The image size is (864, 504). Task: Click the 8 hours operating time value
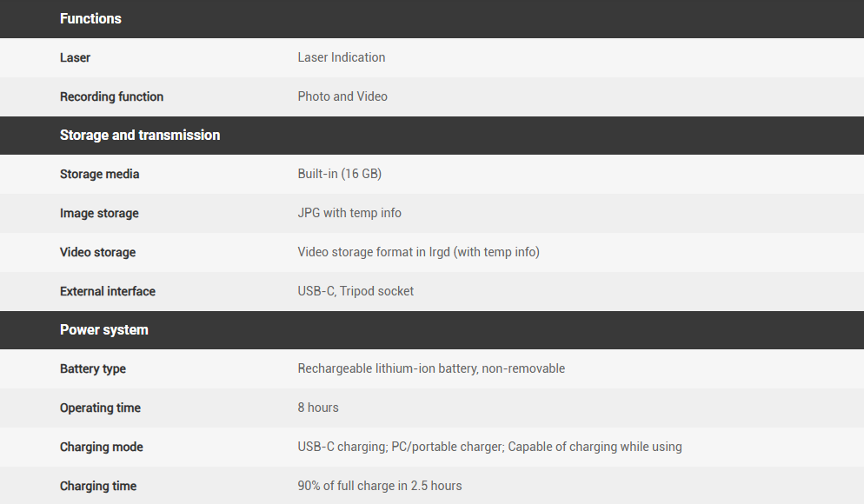[318, 408]
